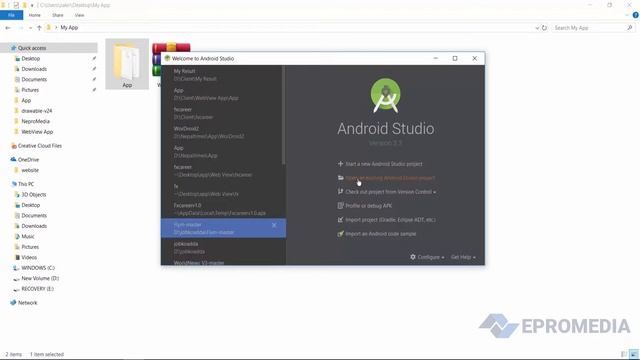Click the recent projects list scrollbar
640x360 pixels.
coord(283,115)
